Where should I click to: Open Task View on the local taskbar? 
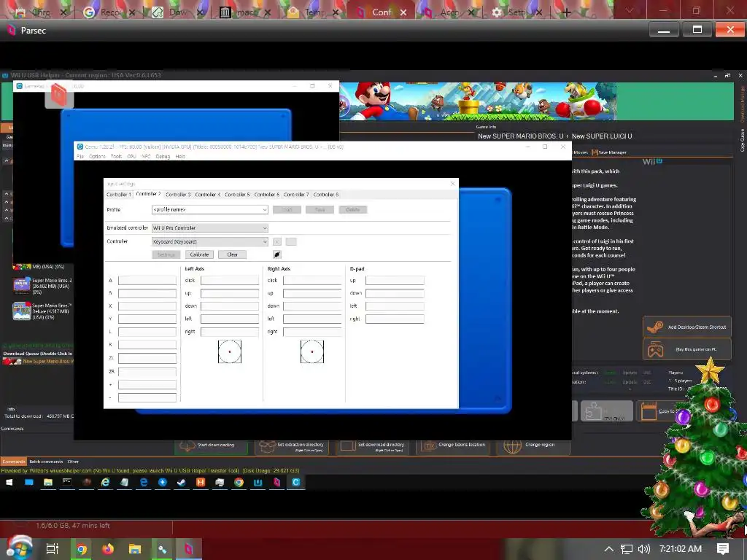pyautogui.click(x=52, y=549)
